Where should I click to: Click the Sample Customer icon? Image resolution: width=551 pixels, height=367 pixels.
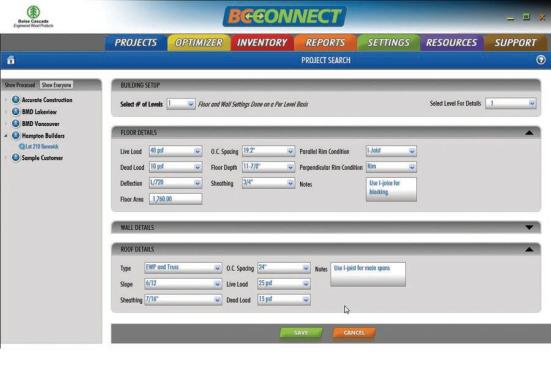[15, 157]
